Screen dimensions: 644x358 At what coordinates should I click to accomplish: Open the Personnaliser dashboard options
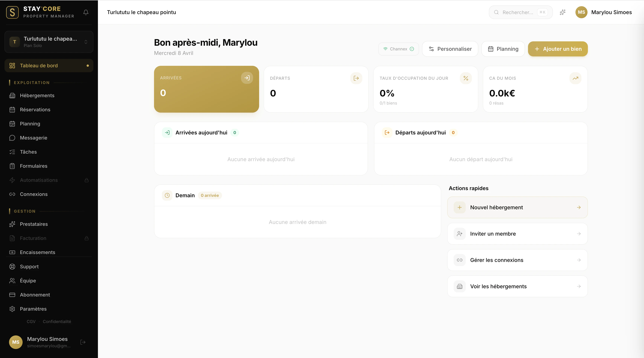(450, 49)
